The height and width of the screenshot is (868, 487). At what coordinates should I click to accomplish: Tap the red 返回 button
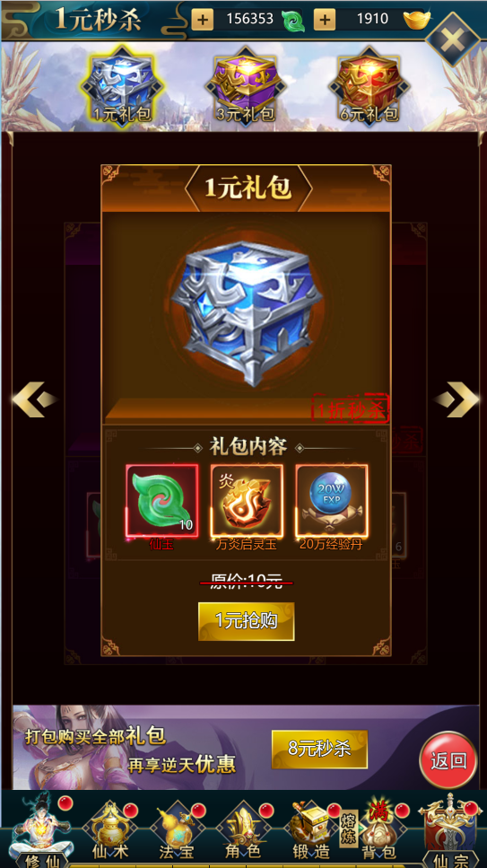tap(448, 760)
